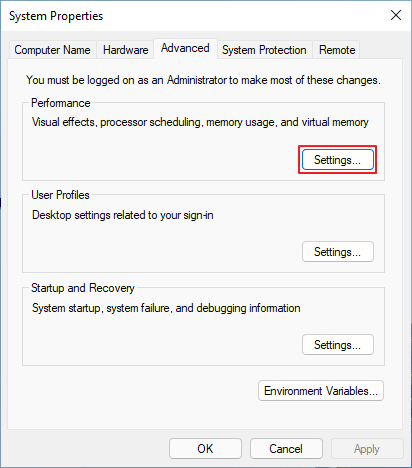Open the Environment Variables dialog
412x468 pixels.
pyautogui.click(x=321, y=391)
